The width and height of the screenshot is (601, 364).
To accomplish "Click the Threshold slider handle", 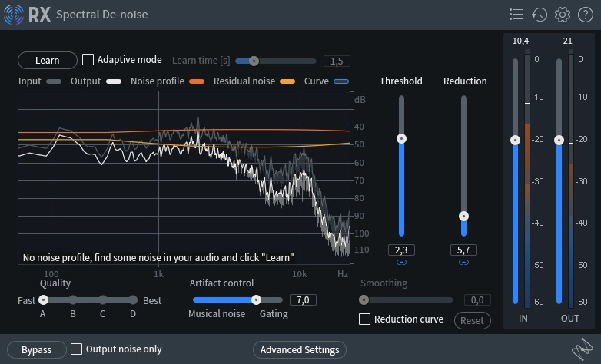I will (x=401, y=138).
